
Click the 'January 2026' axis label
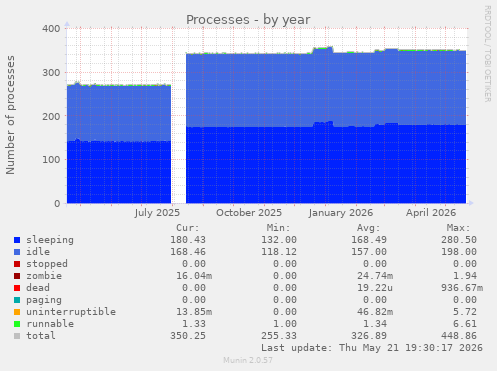[x=341, y=213]
